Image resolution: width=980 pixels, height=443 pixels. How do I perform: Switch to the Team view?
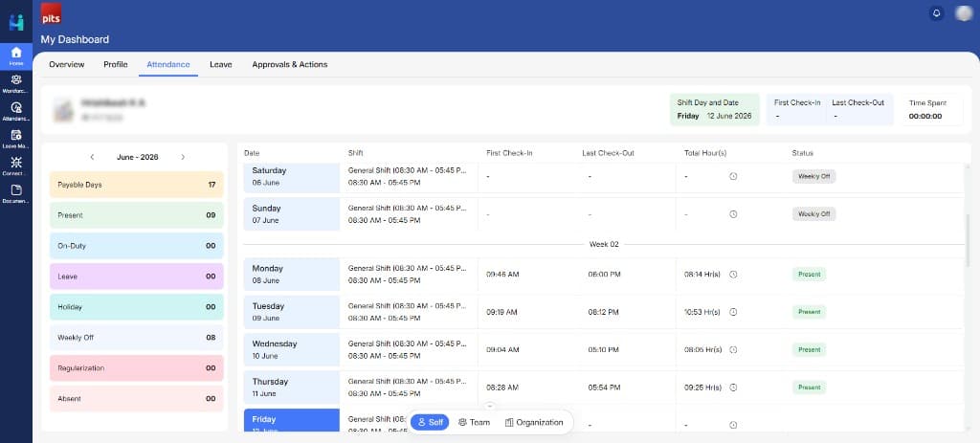474,422
